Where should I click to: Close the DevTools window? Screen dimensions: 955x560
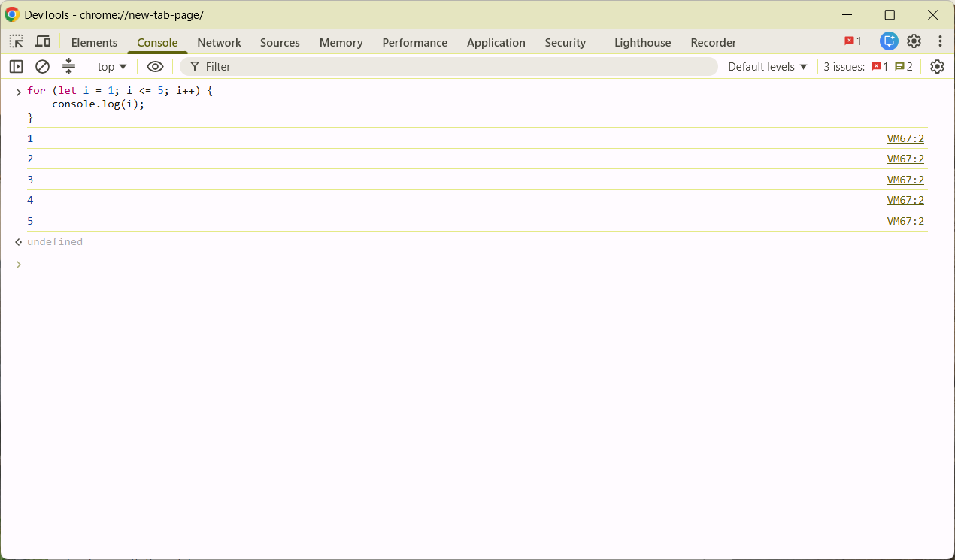pyautogui.click(x=932, y=14)
